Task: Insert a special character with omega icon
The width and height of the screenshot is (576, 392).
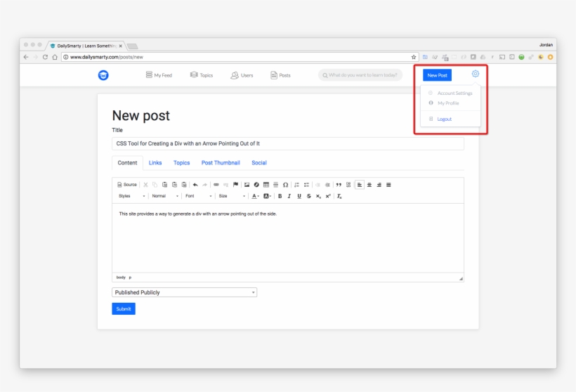Action: click(x=285, y=185)
